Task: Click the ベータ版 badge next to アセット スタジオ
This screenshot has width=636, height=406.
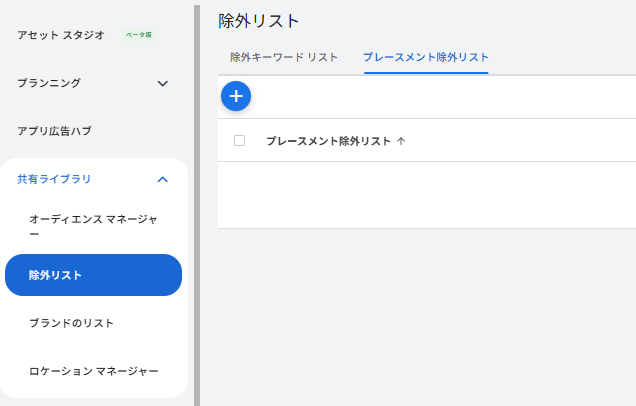Action: tap(138, 35)
